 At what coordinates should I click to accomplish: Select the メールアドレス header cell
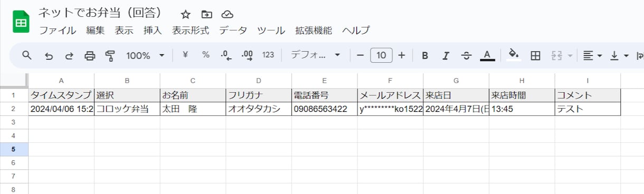[390, 95]
